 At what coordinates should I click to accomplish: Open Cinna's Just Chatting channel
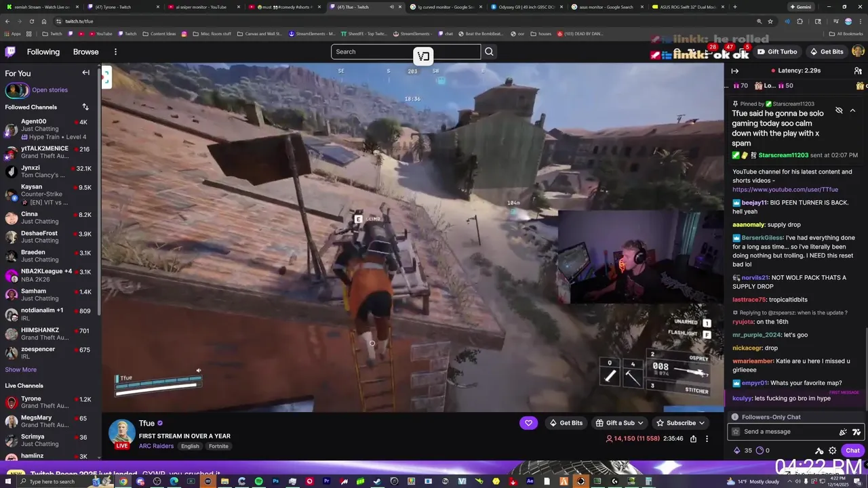pos(49,218)
